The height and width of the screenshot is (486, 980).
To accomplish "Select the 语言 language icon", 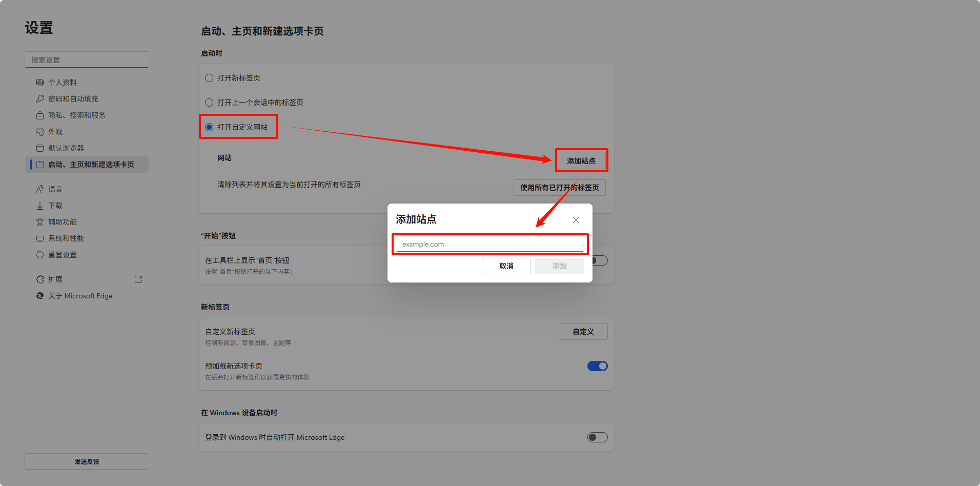I will click(x=40, y=189).
